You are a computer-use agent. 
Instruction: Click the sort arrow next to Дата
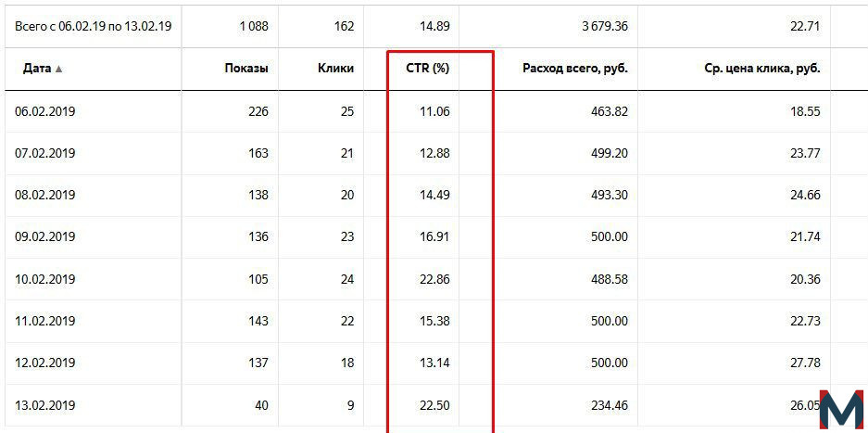click(58, 70)
